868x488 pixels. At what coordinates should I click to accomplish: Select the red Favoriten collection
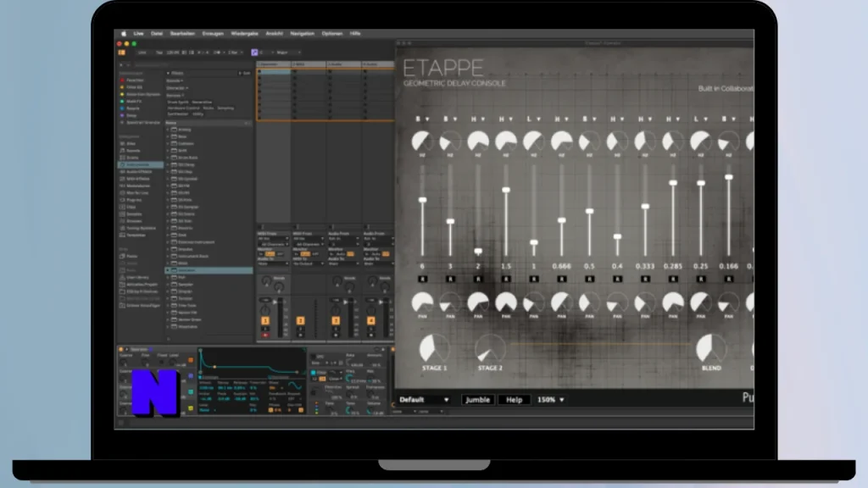[x=134, y=80]
